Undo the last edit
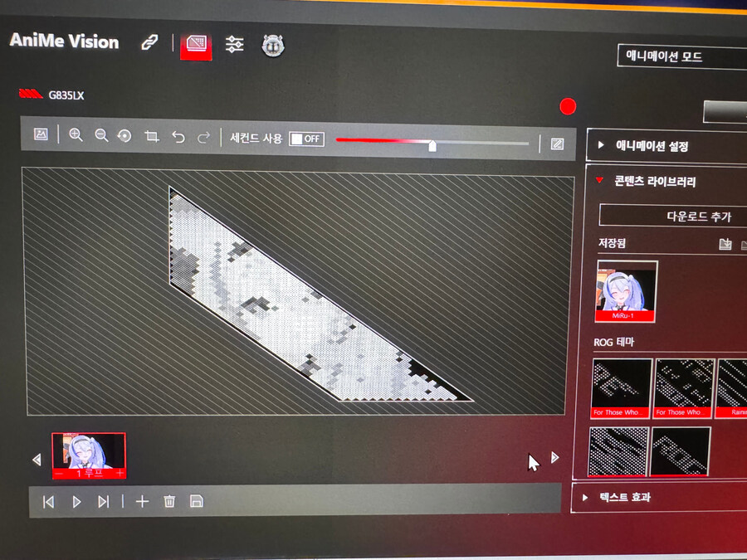Viewport: 747px width, 560px height. [x=178, y=138]
